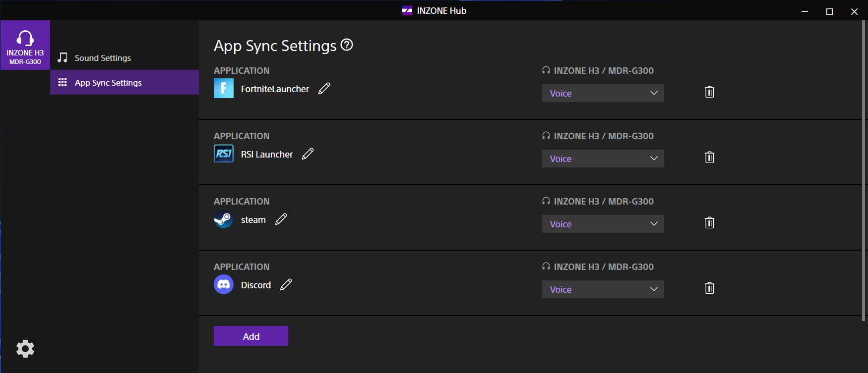Delete the steam app sync entry

click(709, 223)
